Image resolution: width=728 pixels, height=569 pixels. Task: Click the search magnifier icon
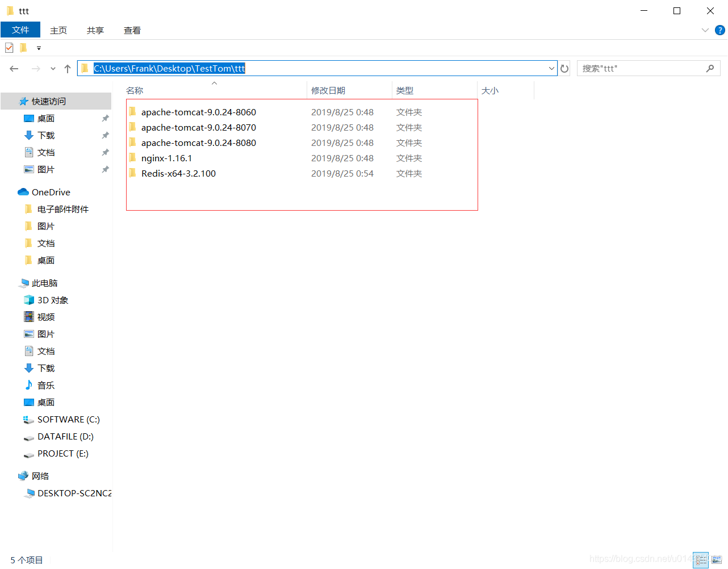coord(710,68)
